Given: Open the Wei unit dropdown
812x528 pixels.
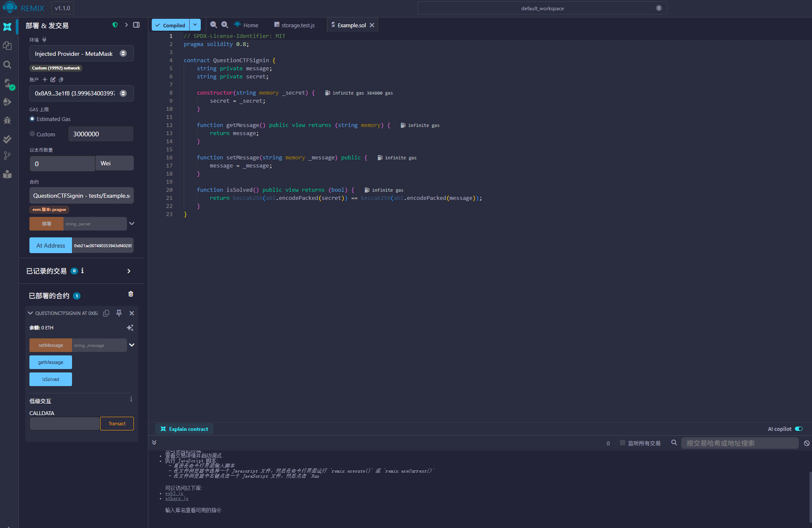Looking at the screenshot, I should point(114,163).
